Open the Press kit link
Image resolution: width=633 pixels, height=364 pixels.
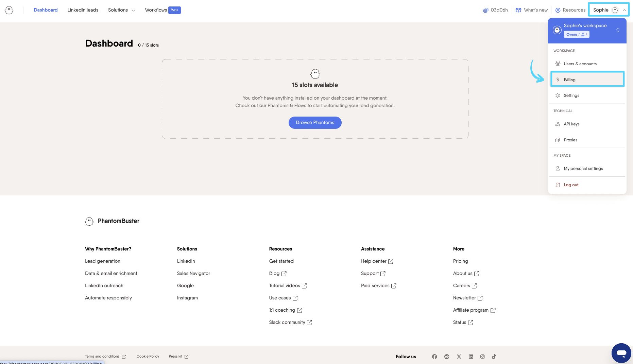click(x=178, y=357)
